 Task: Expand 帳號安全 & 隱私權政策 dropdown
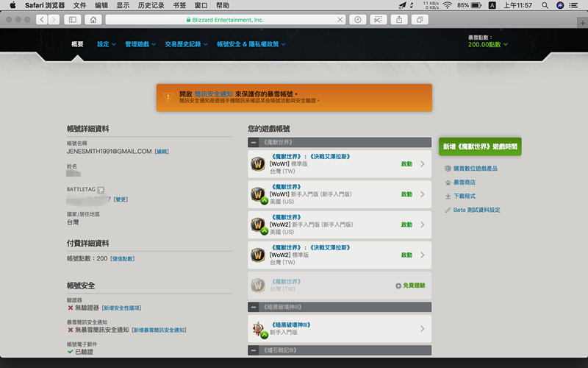click(251, 44)
